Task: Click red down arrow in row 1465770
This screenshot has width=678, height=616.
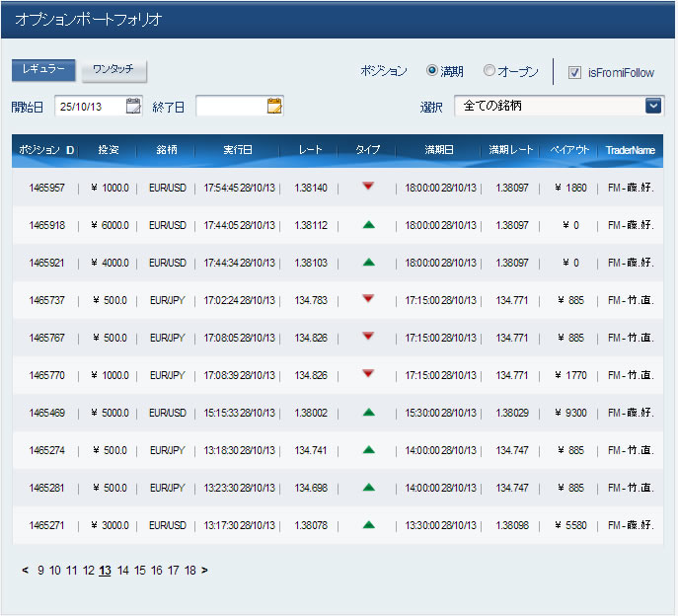Action: click(368, 374)
